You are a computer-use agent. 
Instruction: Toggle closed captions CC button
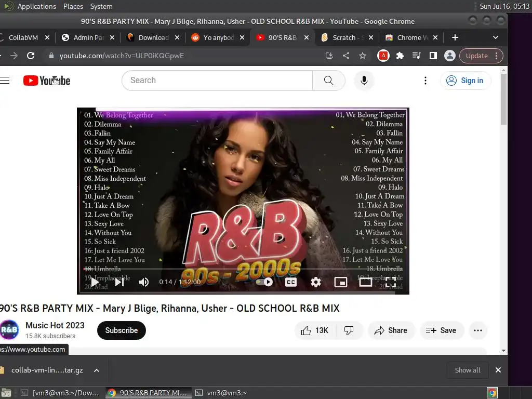(291, 282)
